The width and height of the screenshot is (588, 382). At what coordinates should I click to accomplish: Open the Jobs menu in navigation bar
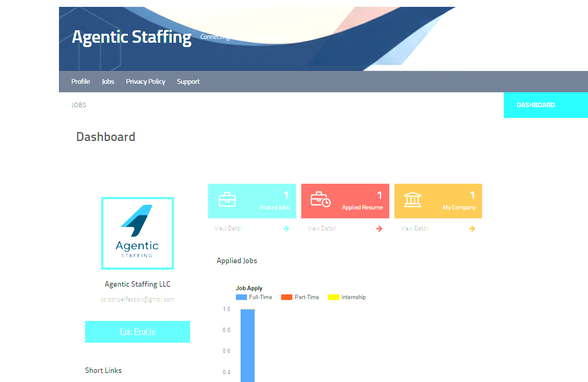pyautogui.click(x=108, y=82)
